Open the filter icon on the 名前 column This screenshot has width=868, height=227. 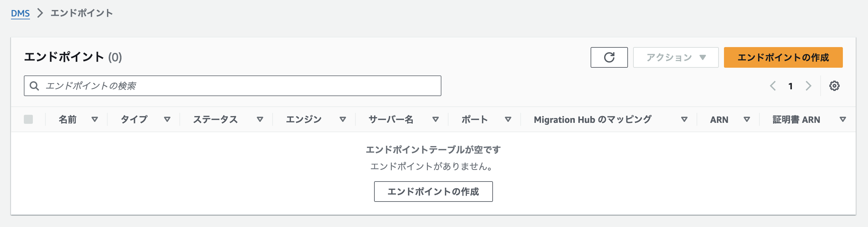[x=95, y=119]
